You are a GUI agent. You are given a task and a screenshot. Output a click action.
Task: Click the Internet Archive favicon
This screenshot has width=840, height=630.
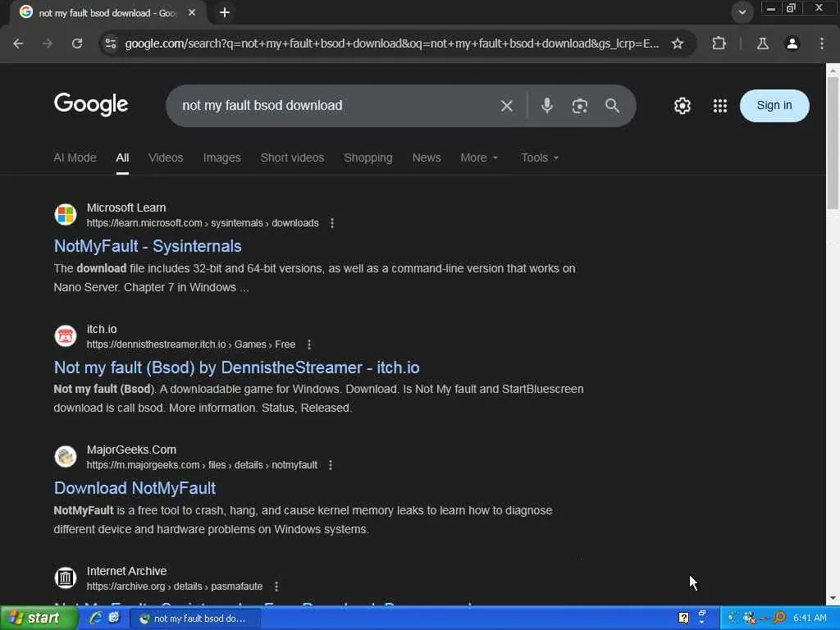click(66, 578)
